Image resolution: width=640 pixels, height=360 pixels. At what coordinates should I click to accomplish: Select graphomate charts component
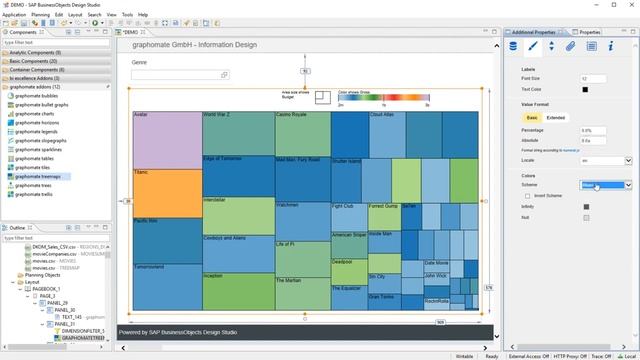(x=34, y=114)
